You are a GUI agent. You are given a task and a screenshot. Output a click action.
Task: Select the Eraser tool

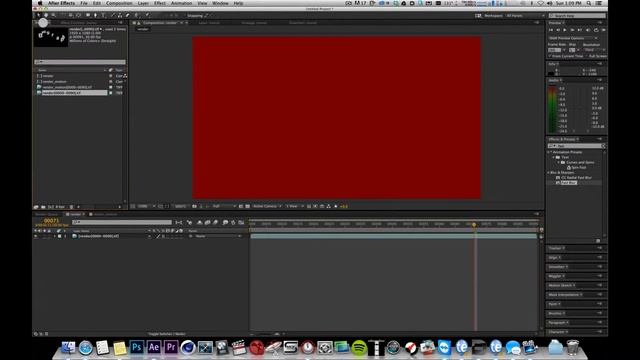pyautogui.click(x=127, y=16)
